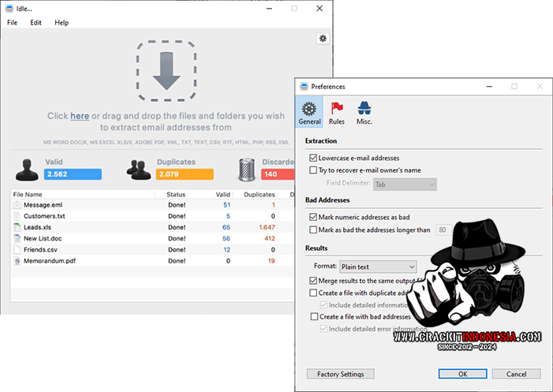Enable Try to recover e-mail owner's name
The image size is (553, 392).
tap(314, 170)
